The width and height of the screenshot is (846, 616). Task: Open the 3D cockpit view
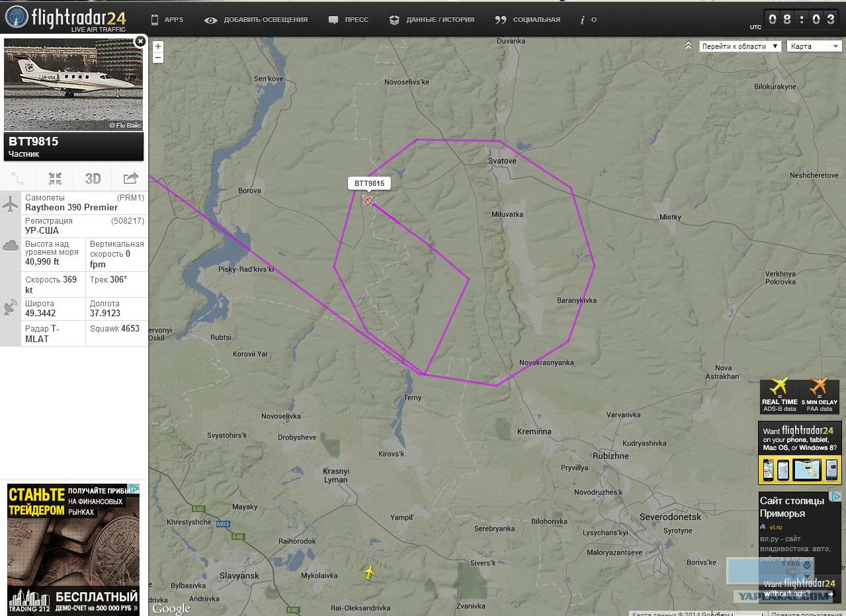coord(93,179)
